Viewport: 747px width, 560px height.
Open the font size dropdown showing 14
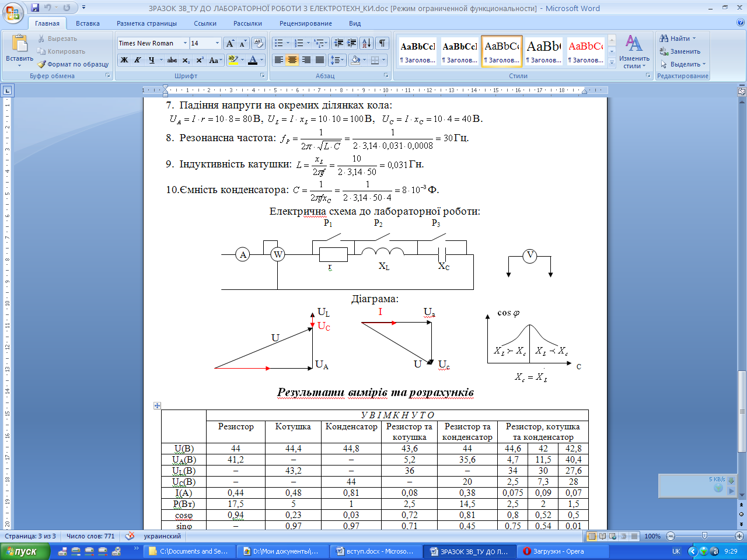pos(217,43)
